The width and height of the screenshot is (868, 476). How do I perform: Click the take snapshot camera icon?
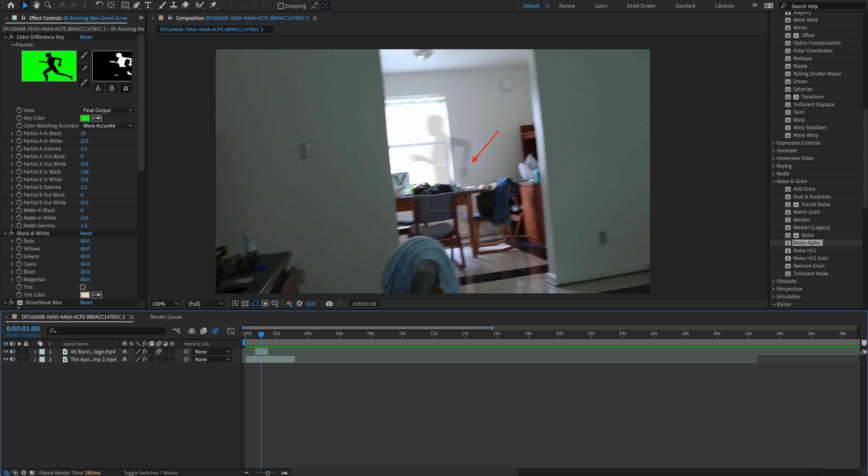click(329, 304)
